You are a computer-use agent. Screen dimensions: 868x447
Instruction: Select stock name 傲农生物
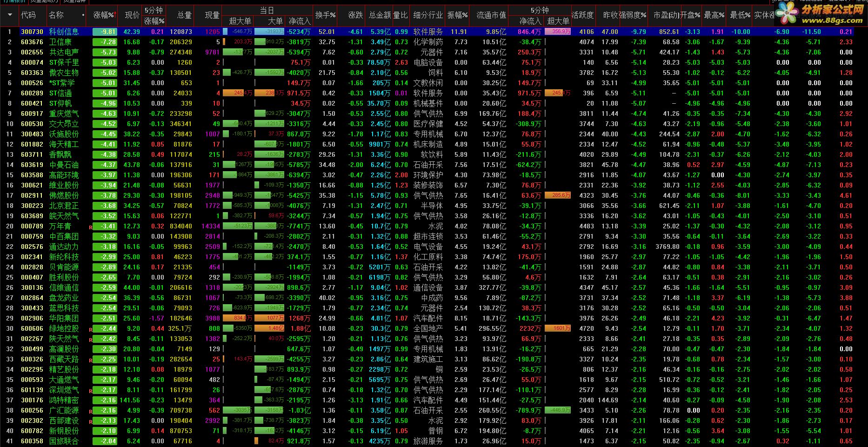click(x=64, y=73)
